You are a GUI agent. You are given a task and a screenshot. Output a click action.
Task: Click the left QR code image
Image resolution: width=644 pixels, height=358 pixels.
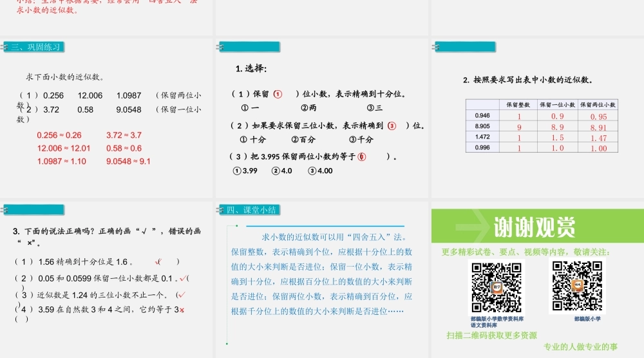[497, 287]
